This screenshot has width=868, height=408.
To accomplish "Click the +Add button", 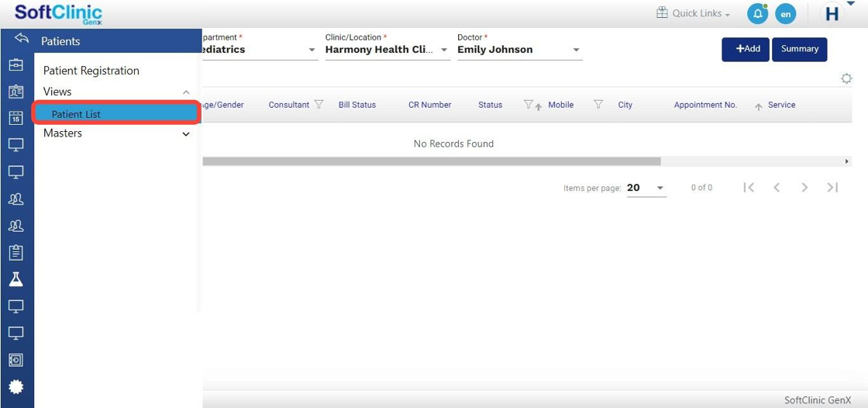I will (x=745, y=49).
